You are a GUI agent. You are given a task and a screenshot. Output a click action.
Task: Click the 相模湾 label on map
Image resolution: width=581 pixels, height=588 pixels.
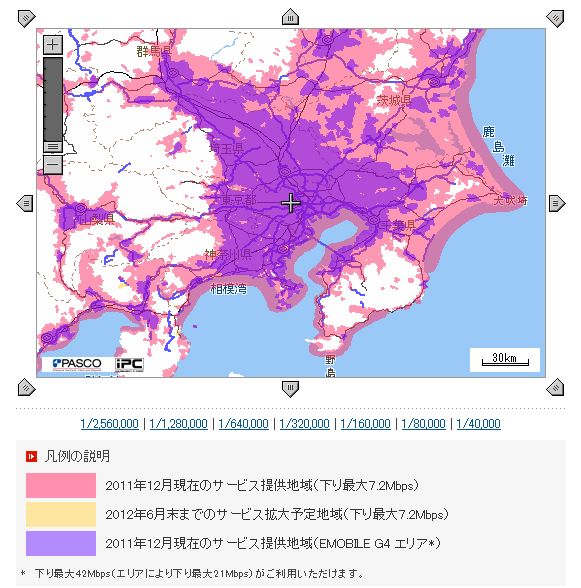click(x=229, y=289)
